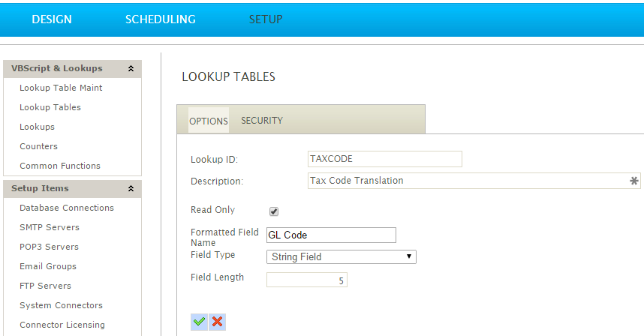
Task: Open SMTP Servers setup item
Action: 50,227
